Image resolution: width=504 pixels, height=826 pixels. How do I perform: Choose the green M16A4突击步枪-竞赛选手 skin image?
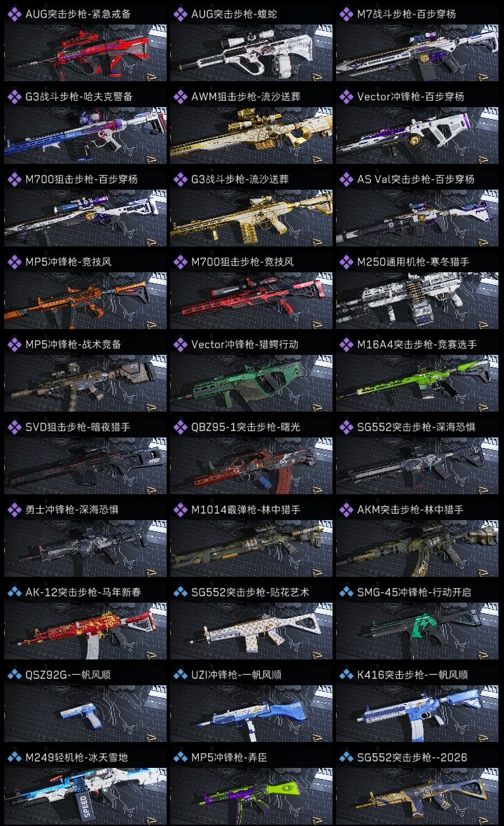pyautogui.click(x=417, y=384)
